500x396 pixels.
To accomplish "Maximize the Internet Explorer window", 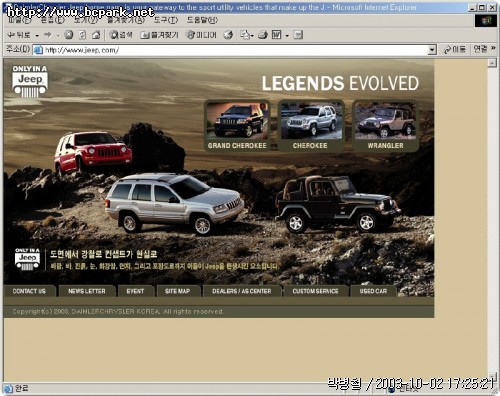I will tap(482, 7).
